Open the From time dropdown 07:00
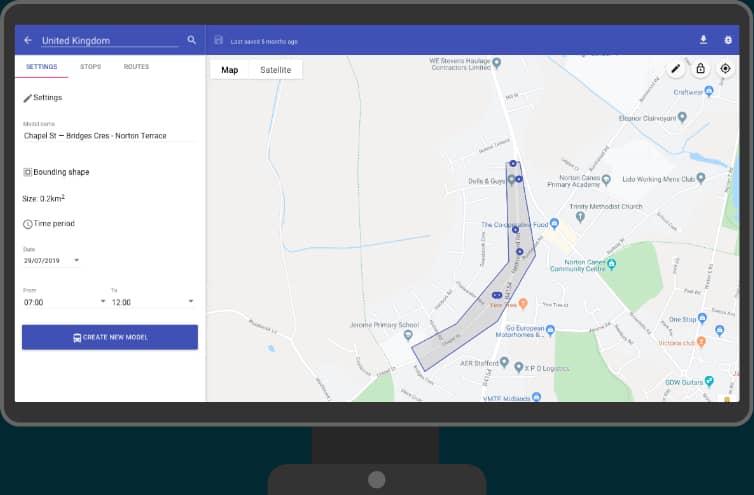This screenshot has height=495, width=754. tap(64, 302)
